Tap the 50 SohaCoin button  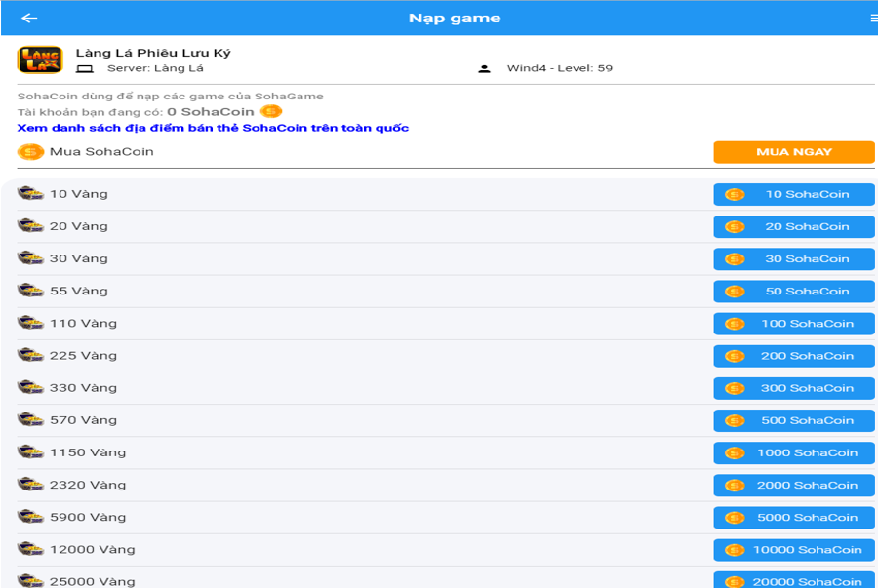click(794, 292)
